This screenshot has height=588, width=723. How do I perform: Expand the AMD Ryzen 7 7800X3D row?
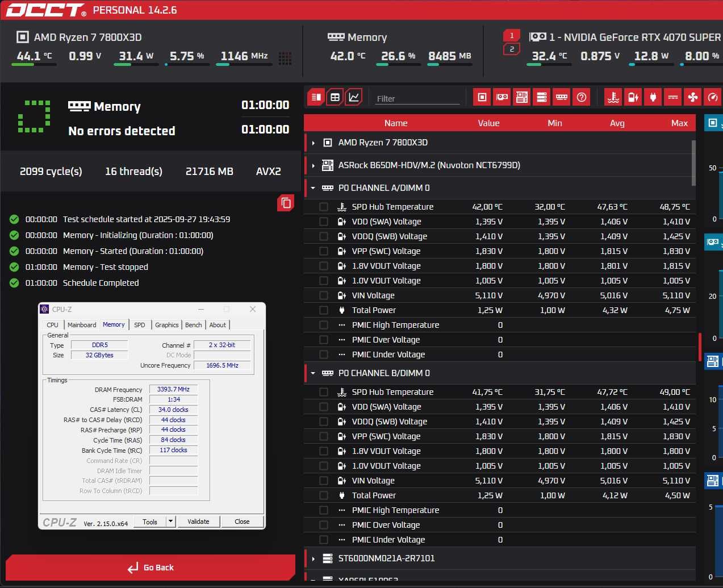coord(313,143)
